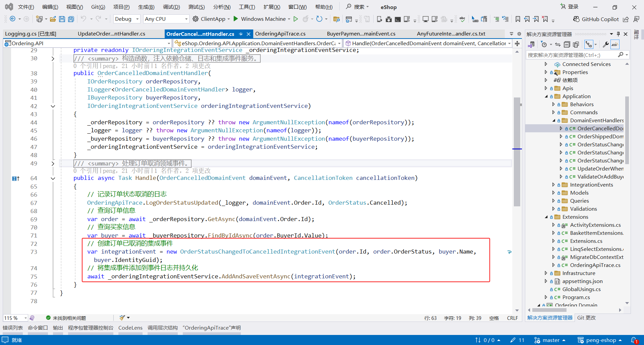The width and height of the screenshot is (644, 345).
Task: Collapse all nodes in Solution Explorer toolbar
Action: coord(567,45)
